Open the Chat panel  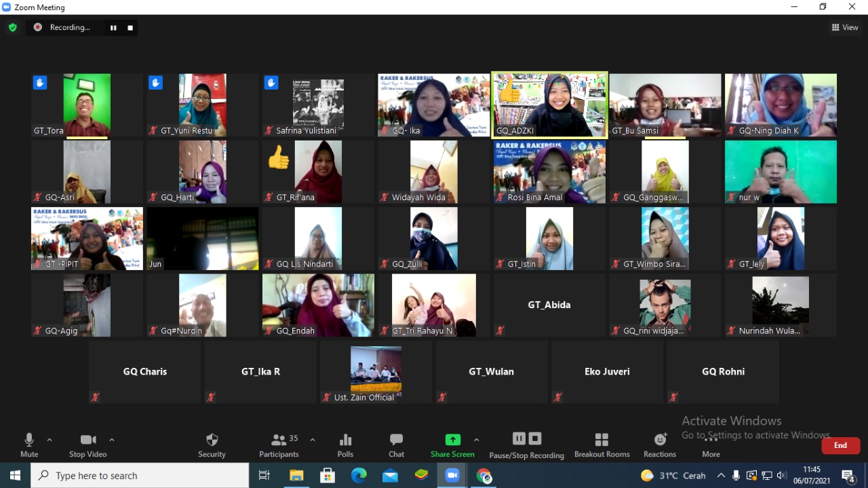pos(396,445)
